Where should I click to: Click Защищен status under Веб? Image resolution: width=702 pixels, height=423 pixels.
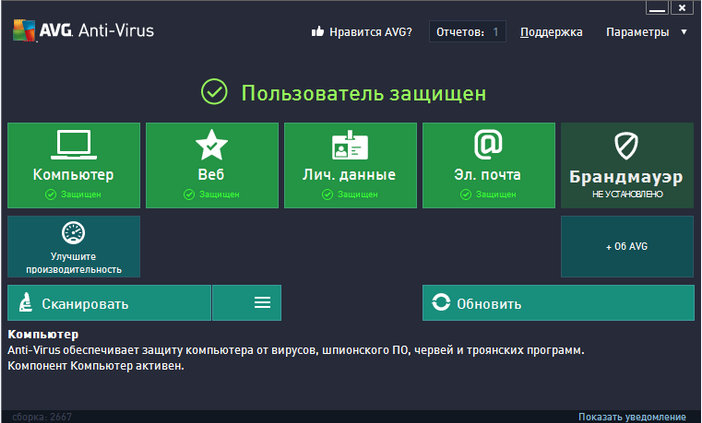[x=212, y=194]
